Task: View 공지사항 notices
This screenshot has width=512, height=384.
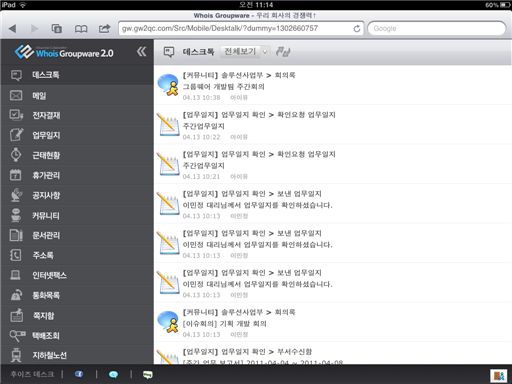Action: 77,195
